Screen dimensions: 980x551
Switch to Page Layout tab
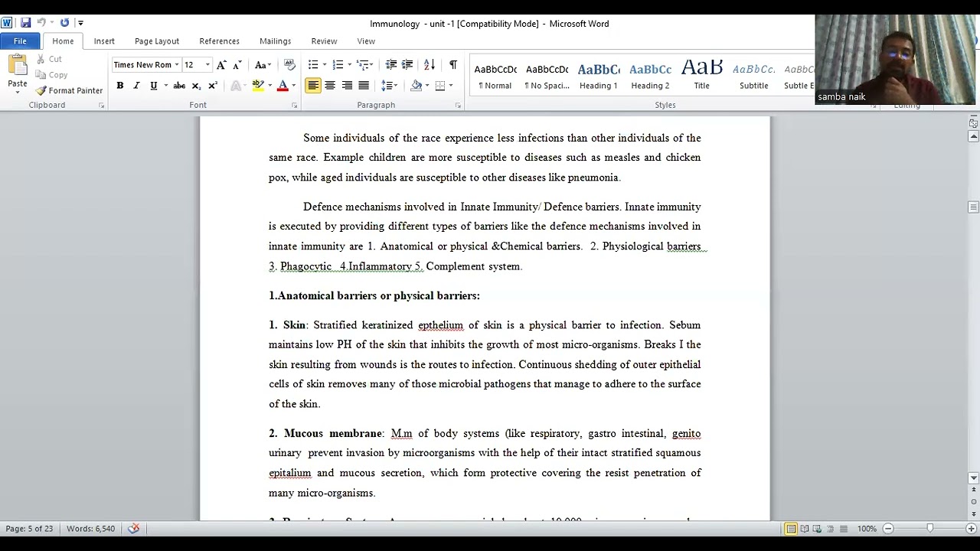pyautogui.click(x=157, y=41)
